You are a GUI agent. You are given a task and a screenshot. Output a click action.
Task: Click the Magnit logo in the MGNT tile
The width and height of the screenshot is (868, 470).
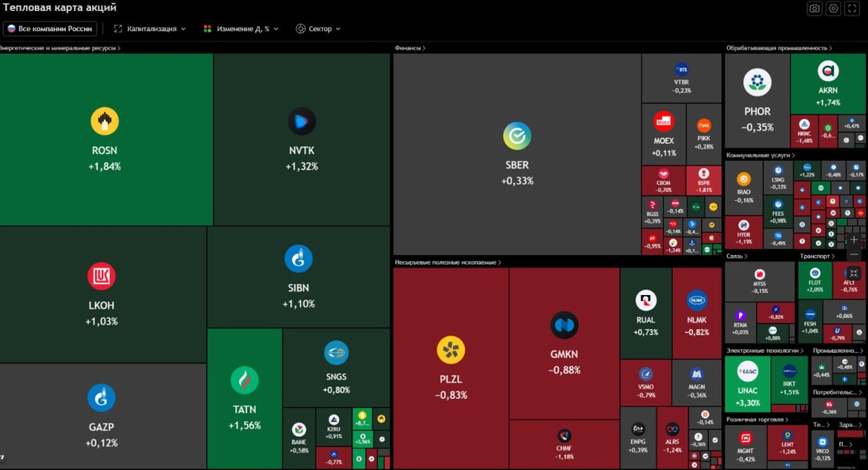[745, 437]
